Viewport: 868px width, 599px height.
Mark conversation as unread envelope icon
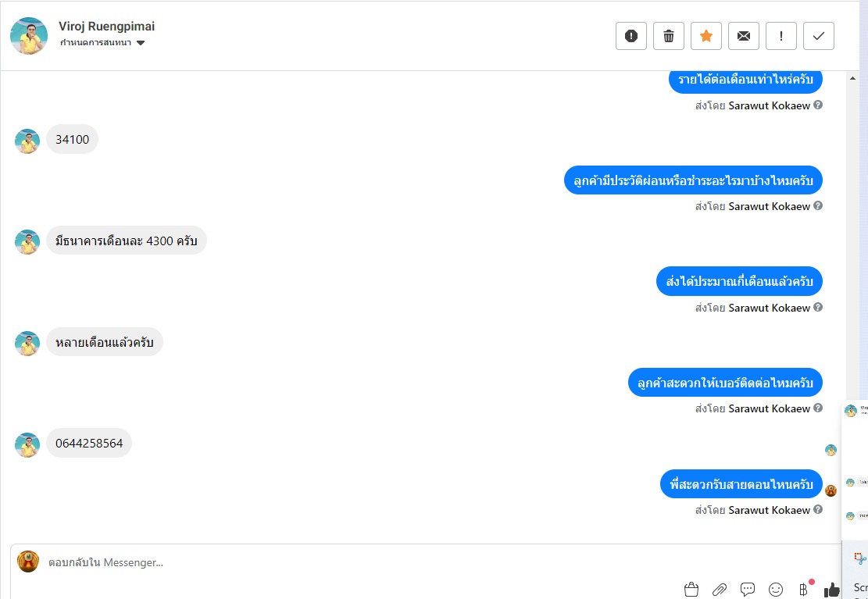[744, 36]
